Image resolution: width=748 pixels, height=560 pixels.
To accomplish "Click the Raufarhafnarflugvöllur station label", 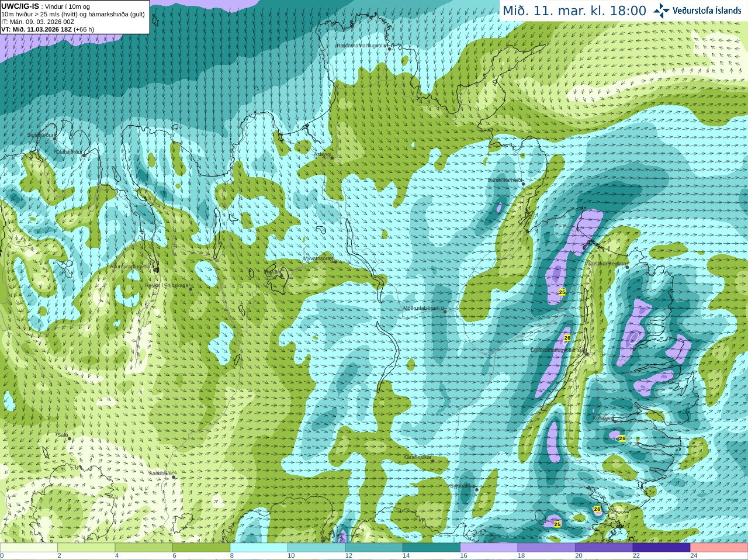I will click(362, 45).
